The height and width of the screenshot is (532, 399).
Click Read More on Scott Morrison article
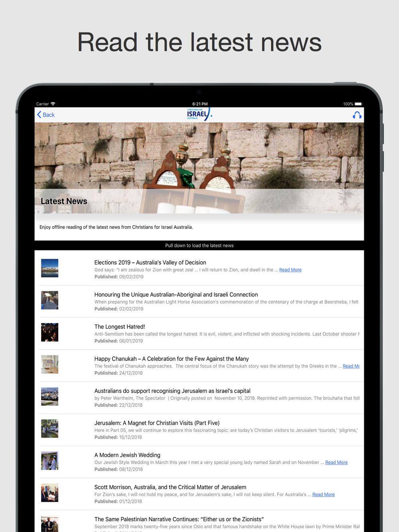pos(323,495)
